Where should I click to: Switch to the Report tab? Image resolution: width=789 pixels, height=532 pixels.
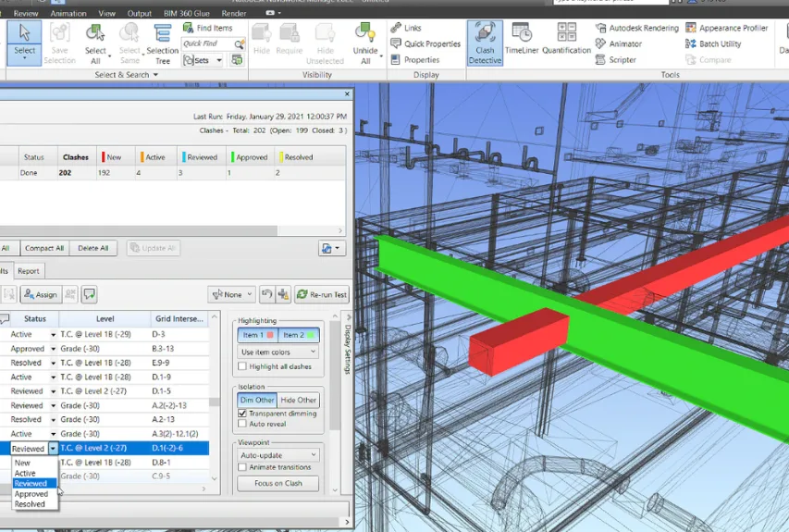[x=28, y=271]
